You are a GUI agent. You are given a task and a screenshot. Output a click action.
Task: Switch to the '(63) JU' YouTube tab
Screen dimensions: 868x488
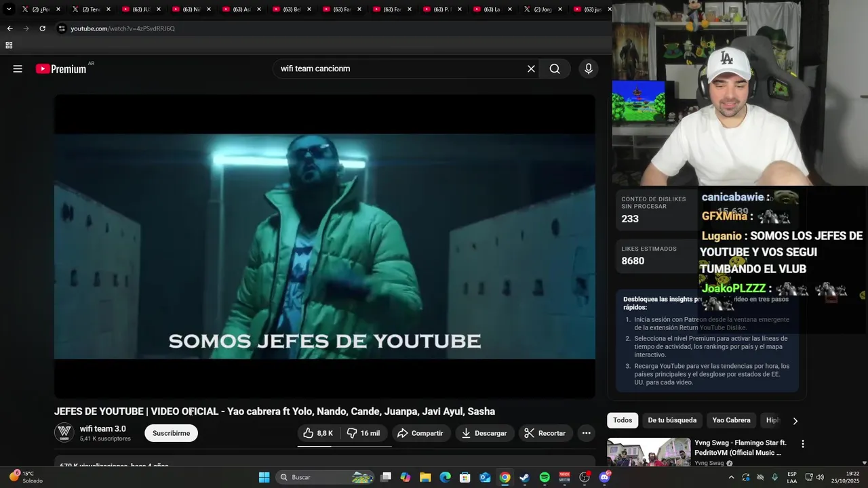[x=141, y=9]
